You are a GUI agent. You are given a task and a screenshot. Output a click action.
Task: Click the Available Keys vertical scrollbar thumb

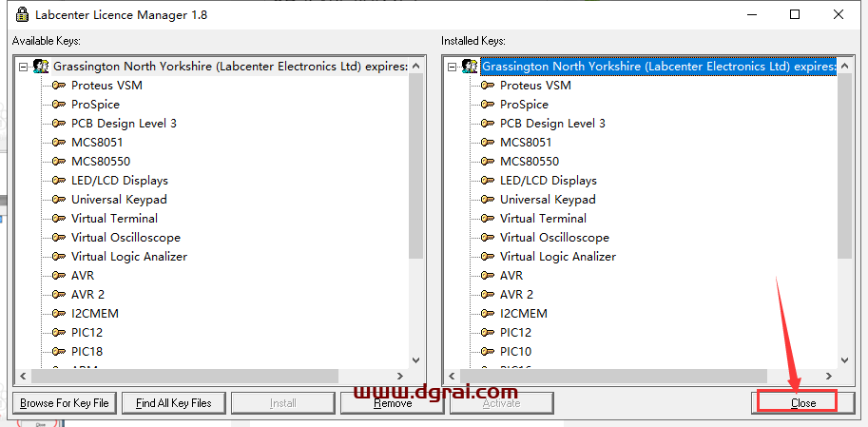[416, 165]
